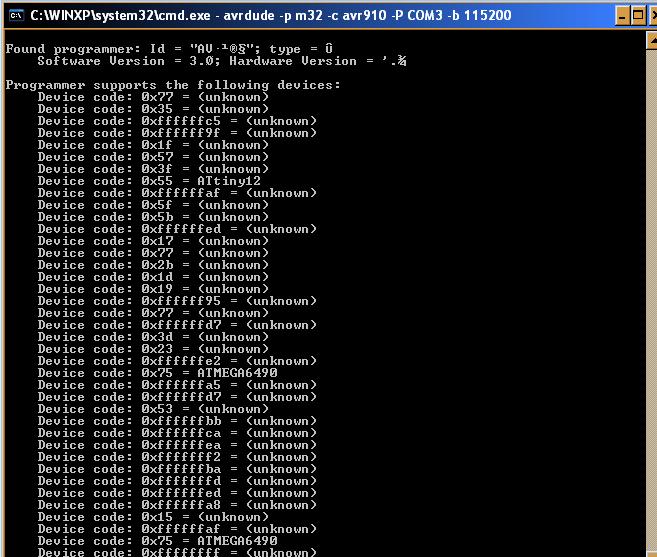Click the Device code 0x19 row

point(153,289)
